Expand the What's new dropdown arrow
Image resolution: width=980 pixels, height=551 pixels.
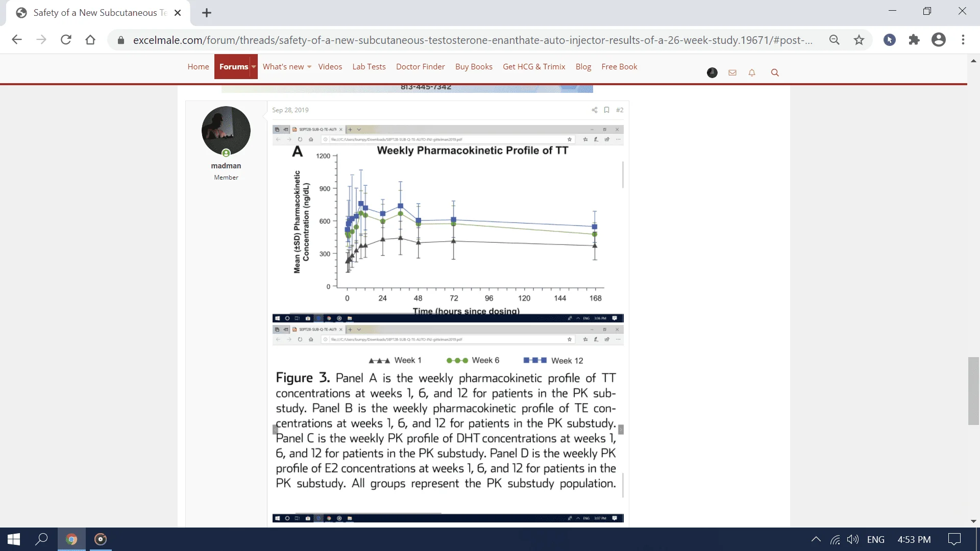click(x=309, y=67)
